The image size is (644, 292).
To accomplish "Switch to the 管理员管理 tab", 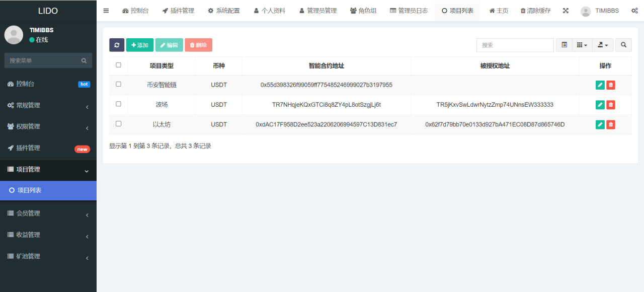I will click(318, 11).
